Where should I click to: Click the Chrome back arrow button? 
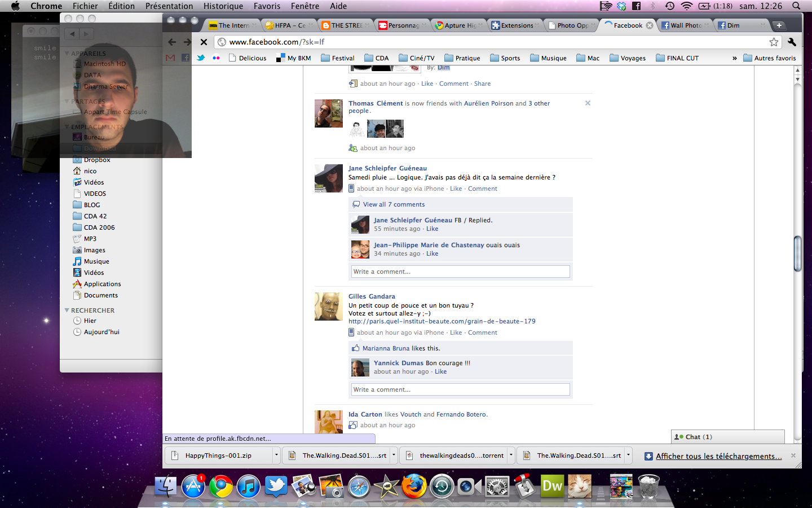coord(172,42)
